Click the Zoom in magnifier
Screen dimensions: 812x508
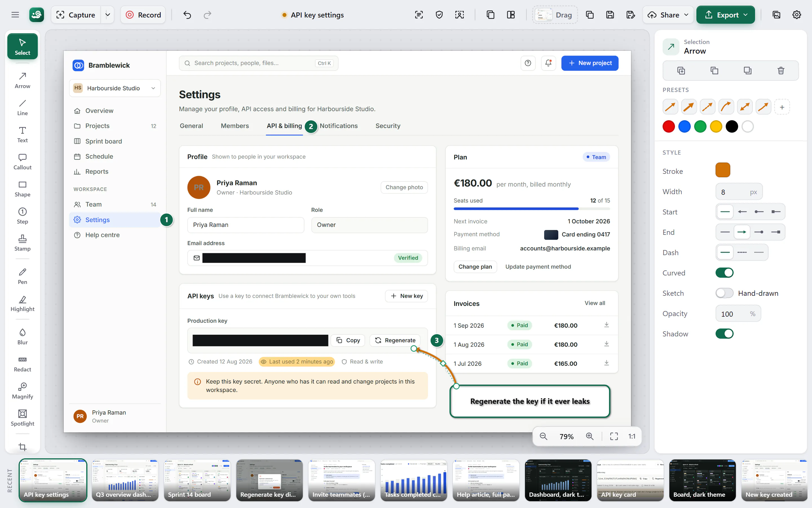[x=590, y=436]
